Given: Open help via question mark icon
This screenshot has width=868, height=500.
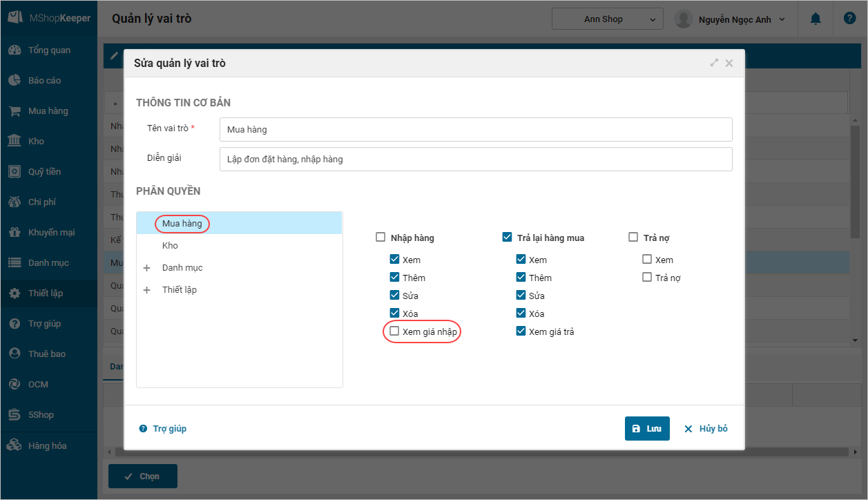Looking at the screenshot, I should (849, 19).
